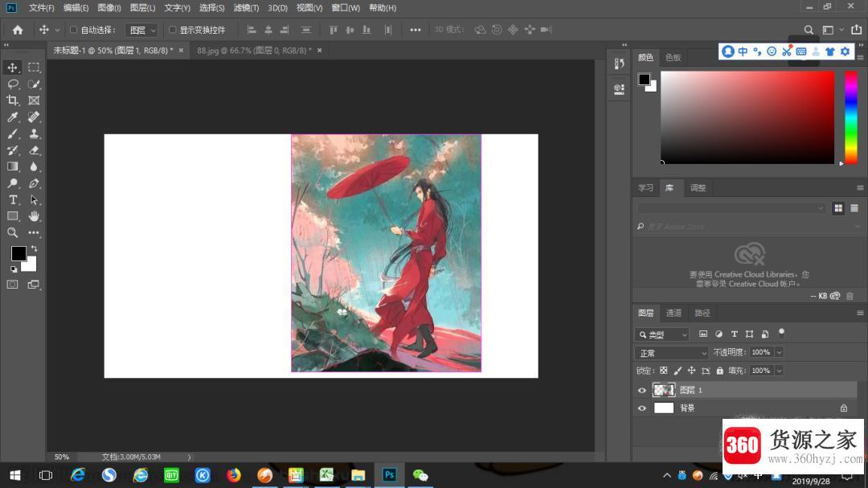Set the background color swatch in toolbox
The width and height of the screenshot is (868, 488).
pos(30,266)
